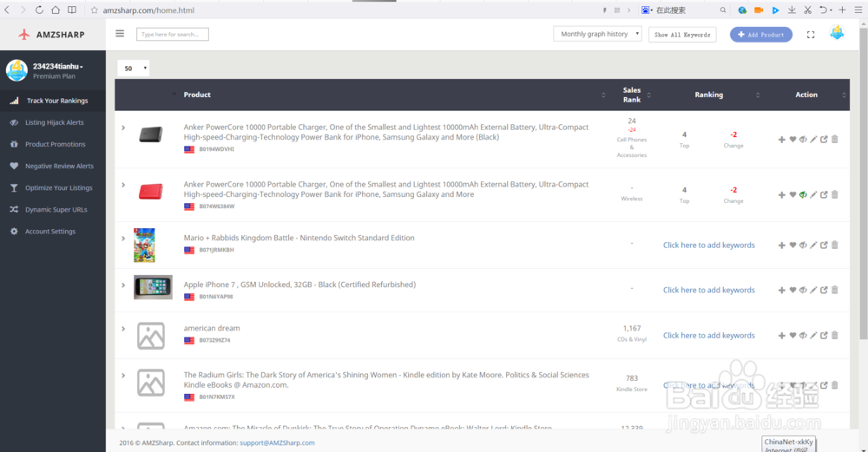Screen dimensions: 868x452
Task: Toggle hijack alert eye in Mario + Rabbids row
Action: pyautogui.click(x=803, y=246)
